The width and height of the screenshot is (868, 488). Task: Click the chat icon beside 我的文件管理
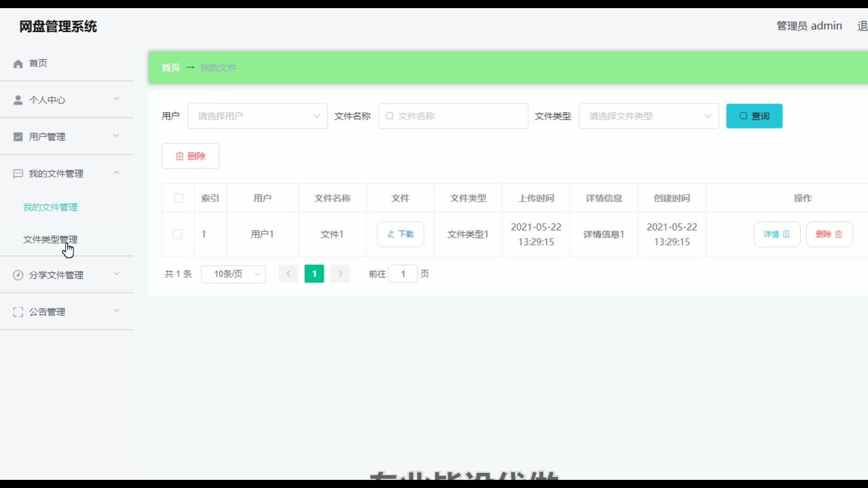coord(18,174)
